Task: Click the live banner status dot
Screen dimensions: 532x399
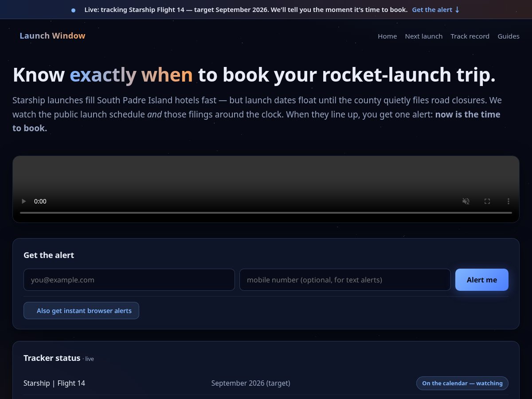Action: [74, 10]
